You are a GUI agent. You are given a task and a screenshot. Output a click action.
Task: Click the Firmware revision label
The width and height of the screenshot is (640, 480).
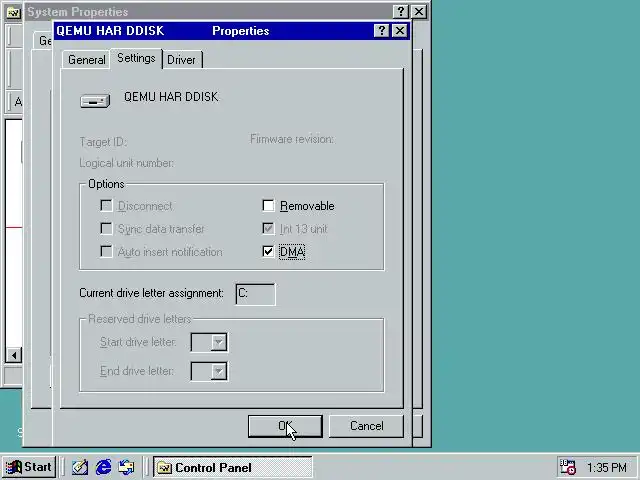[292, 139]
